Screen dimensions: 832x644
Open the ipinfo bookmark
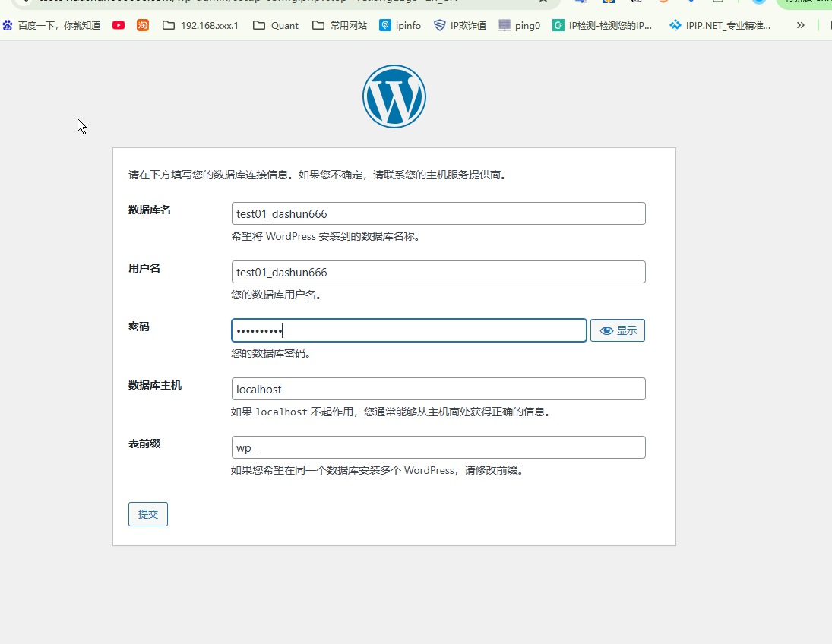[400, 26]
